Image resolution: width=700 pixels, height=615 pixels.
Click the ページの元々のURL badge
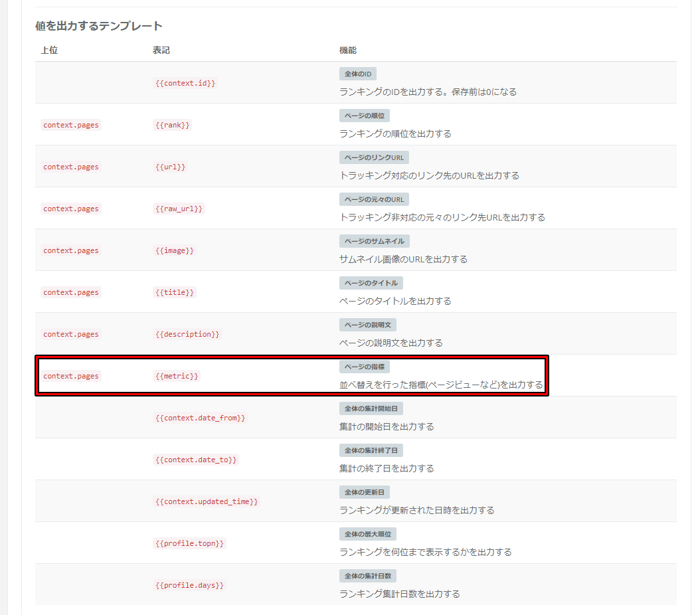[x=374, y=199]
